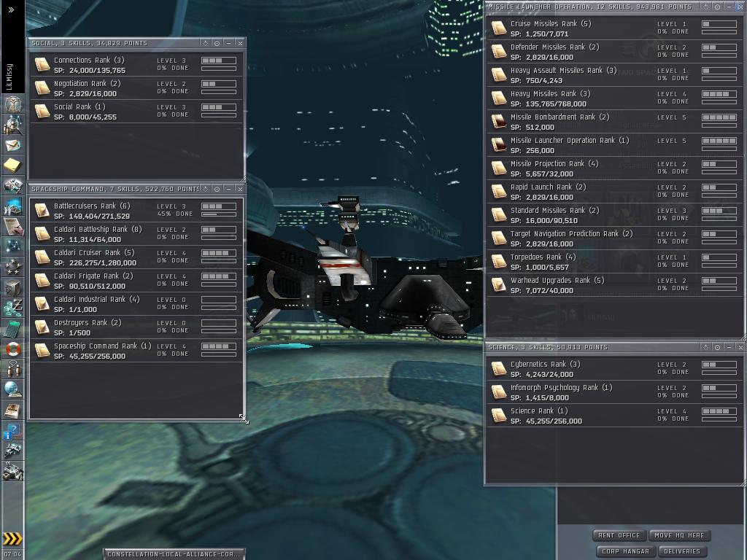This screenshot has height=560, width=747.
Task: Select the Caldari Frigate Rank (2) skill
Action: pos(136,281)
